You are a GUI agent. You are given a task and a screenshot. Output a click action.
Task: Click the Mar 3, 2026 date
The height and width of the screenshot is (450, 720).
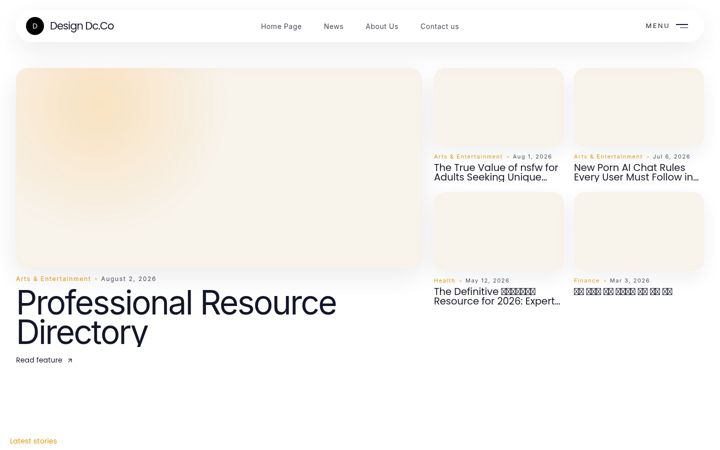[x=630, y=281]
